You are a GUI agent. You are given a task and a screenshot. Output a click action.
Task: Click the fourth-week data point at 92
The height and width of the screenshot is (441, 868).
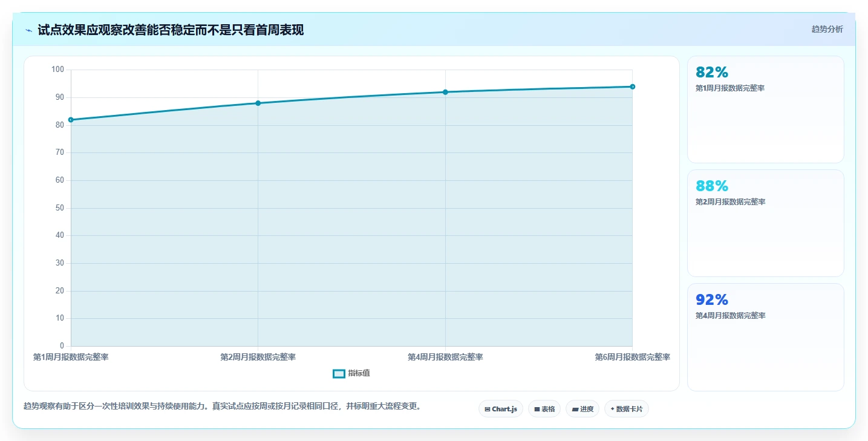pyautogui.click(x=445, y=92)
